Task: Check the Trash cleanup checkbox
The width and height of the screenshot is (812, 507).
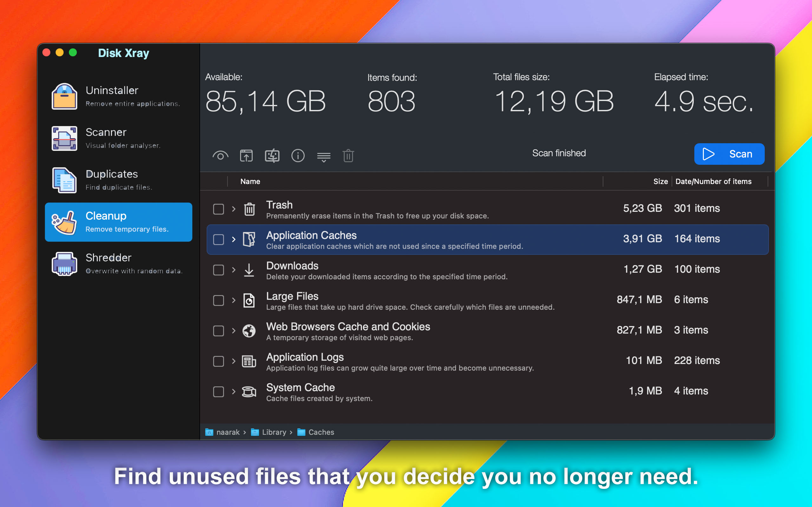Action: 218,209
